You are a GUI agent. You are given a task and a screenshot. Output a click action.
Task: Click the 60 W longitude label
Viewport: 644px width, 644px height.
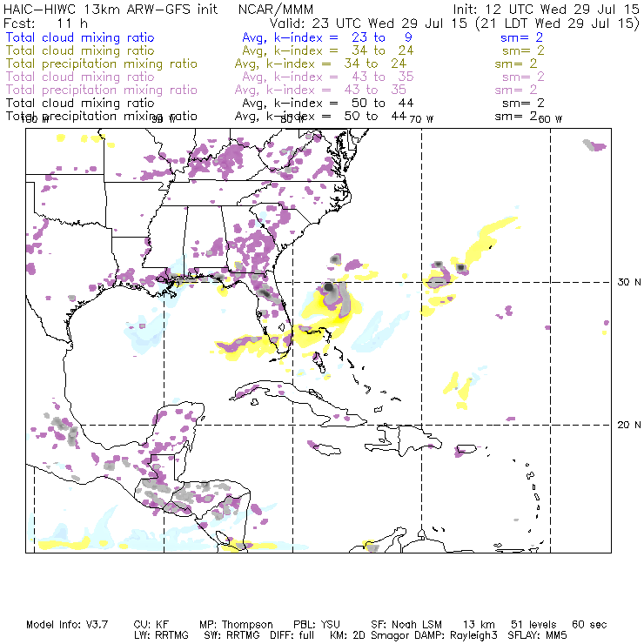tap(550, 119)
